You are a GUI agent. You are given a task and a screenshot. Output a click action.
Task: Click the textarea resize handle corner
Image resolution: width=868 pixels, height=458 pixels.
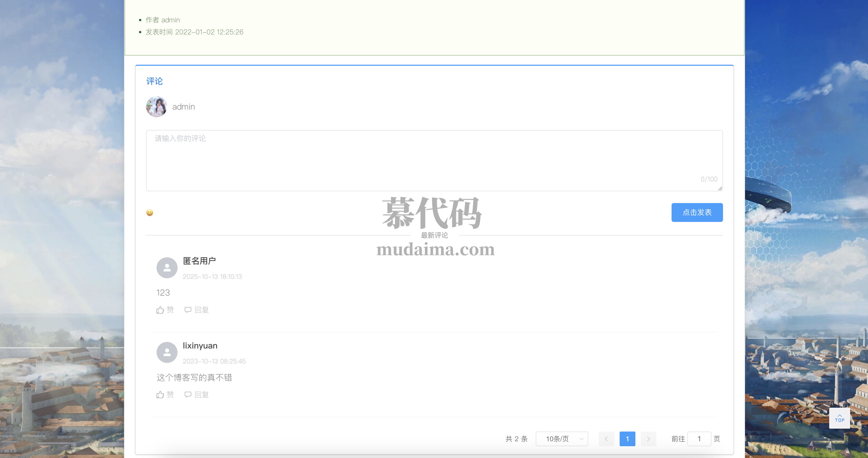pyautogui.click(x=720, y=189)
